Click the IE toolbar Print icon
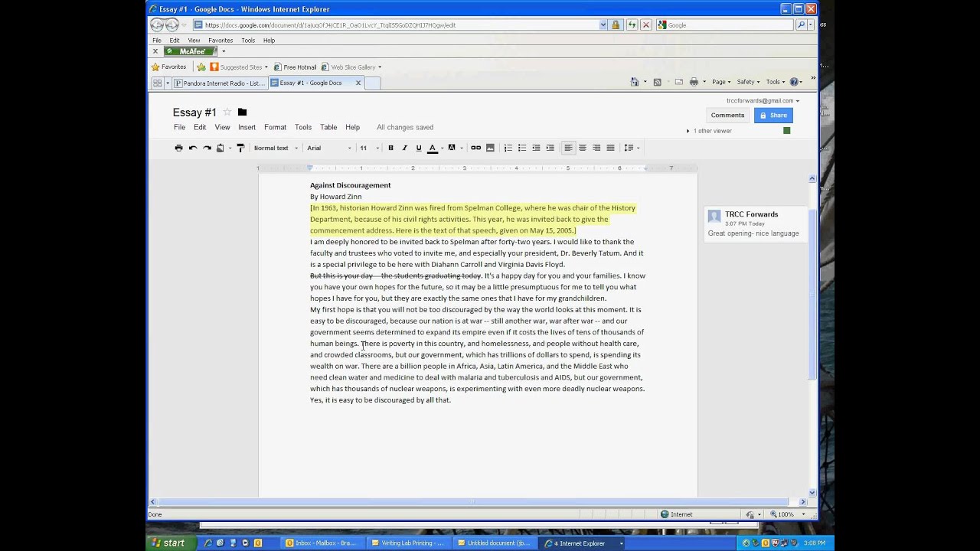 point(694,82)
